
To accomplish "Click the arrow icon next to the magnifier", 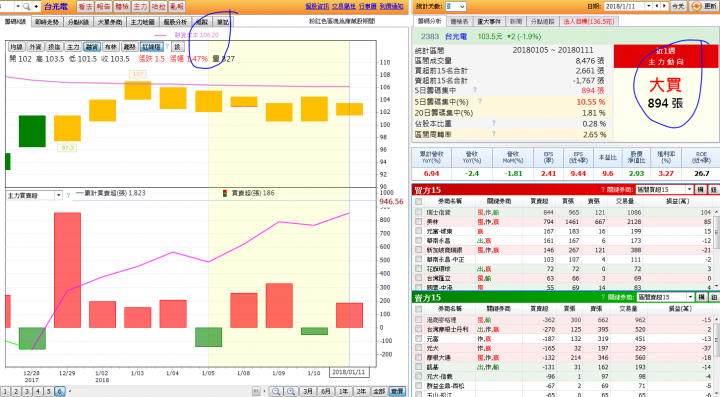I will [36, 6].
